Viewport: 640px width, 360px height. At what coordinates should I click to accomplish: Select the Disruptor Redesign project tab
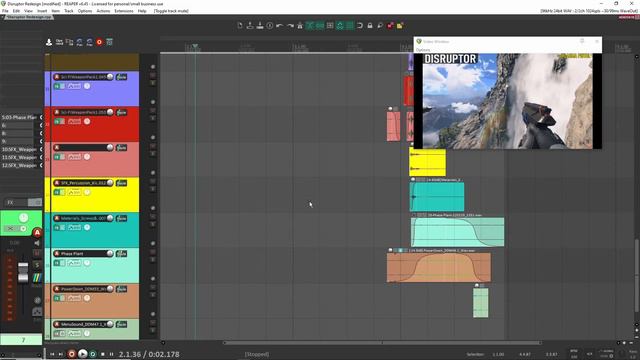[29, 18]
